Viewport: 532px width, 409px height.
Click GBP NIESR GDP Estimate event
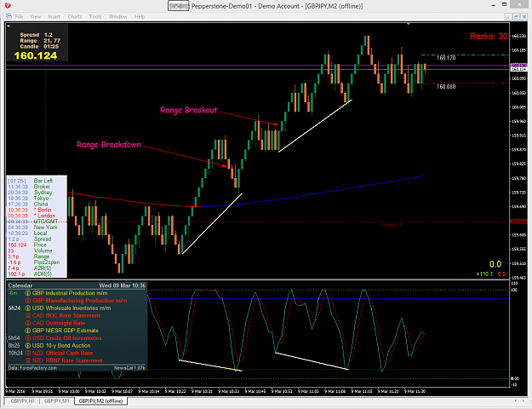pos(66,331)
